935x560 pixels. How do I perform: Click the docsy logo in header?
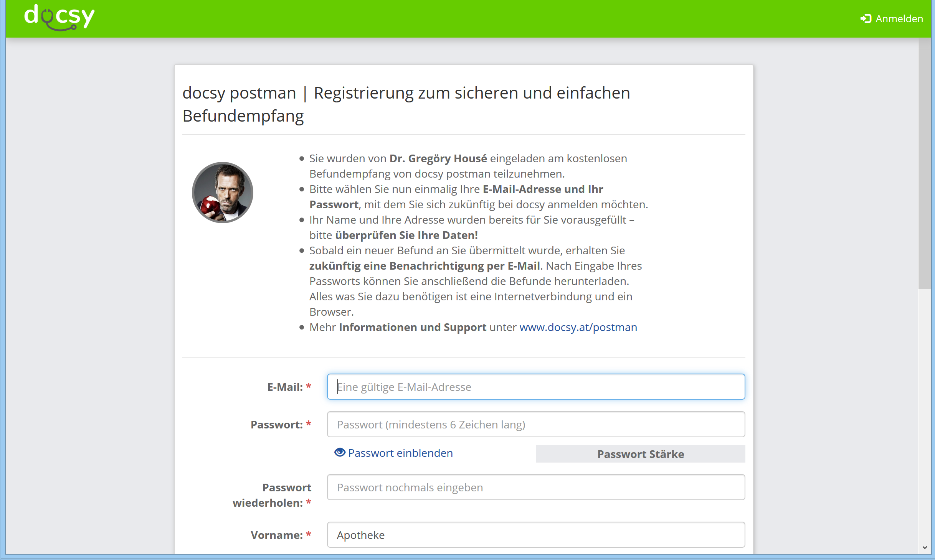coord(59,17)
